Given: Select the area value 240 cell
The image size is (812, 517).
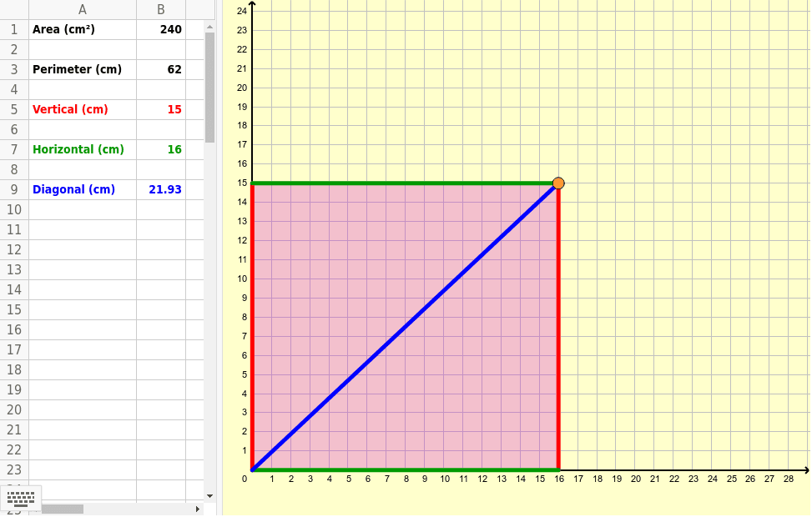Looking at the screenshot, I should (x=161, y=29).
